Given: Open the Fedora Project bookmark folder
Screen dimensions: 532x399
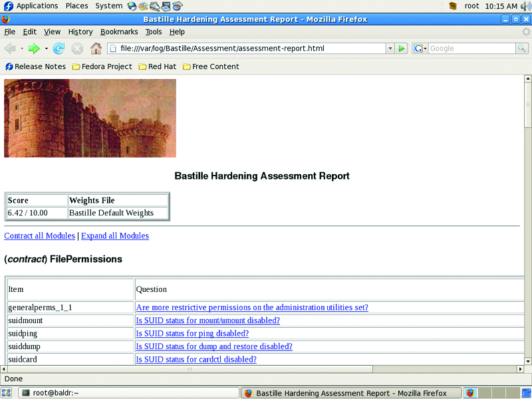Looking at the screenshot, I should (x=102, y=66).
